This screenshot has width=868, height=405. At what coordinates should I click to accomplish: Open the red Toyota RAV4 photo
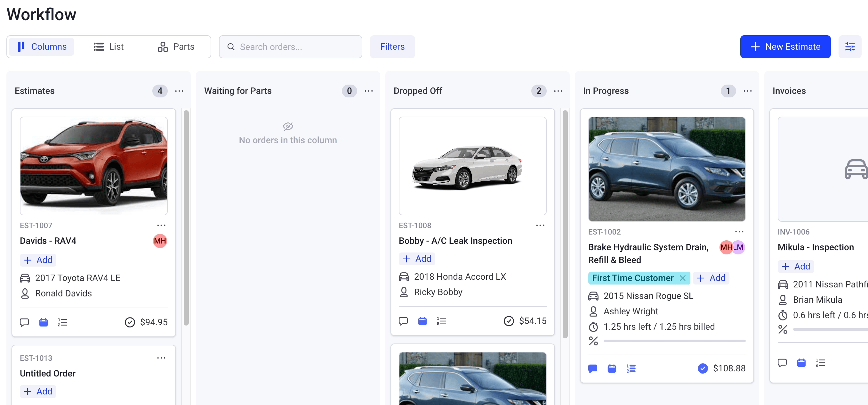tap(94, 166)
